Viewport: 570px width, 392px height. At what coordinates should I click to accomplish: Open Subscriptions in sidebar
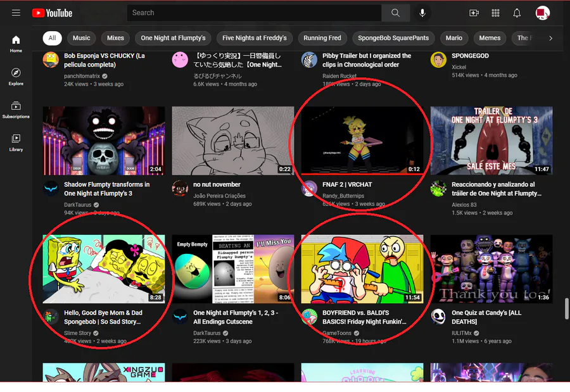(x=16, y=110)
